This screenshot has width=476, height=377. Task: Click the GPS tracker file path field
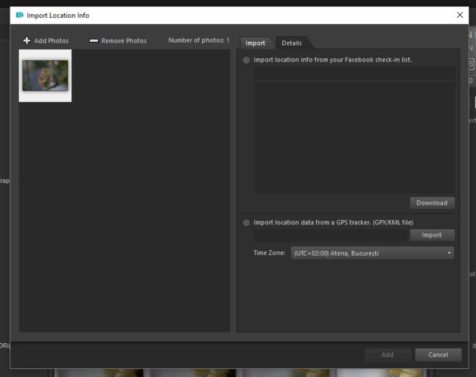[331, 235]
